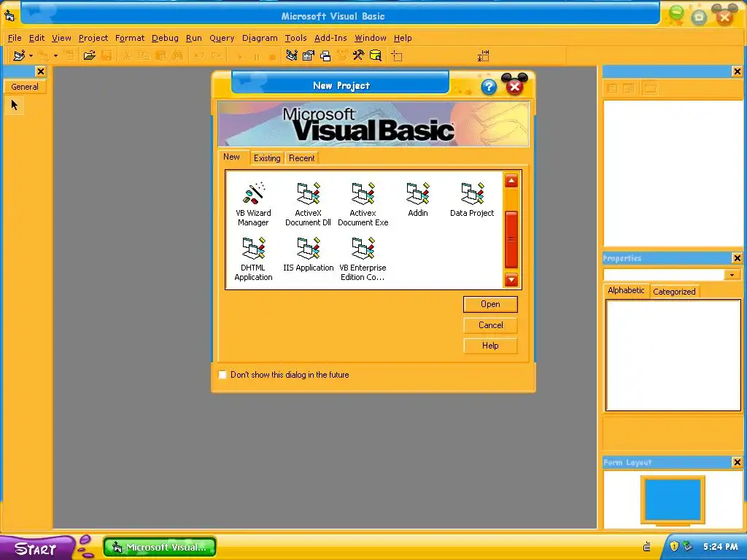Click the taskbar clock showing 5:24 PM
This screenshot has height=560, width=747.
[720, 547]
